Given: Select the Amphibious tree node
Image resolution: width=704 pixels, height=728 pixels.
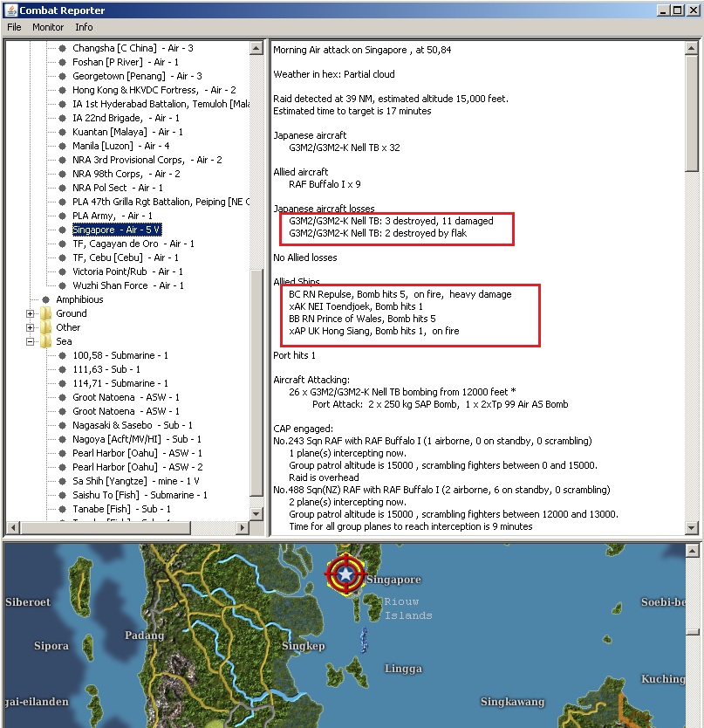Looking at the screenshot, I should (79, 299).
